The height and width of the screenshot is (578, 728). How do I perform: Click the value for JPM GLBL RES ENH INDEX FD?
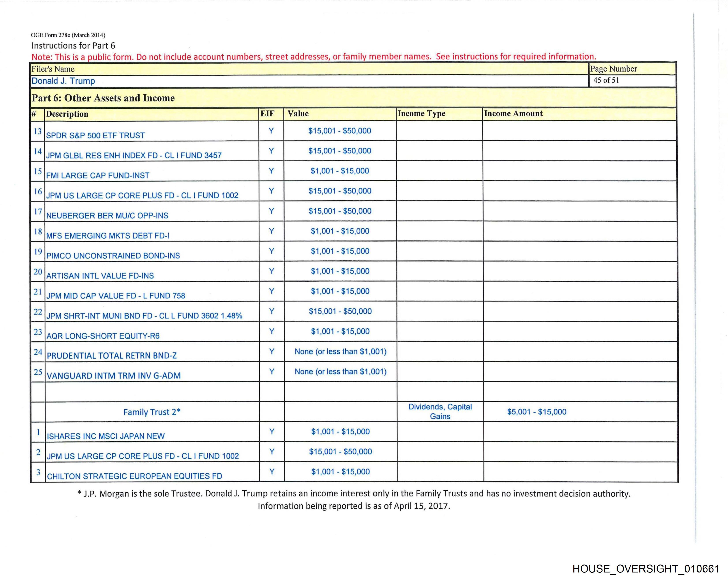coord(339,151)
